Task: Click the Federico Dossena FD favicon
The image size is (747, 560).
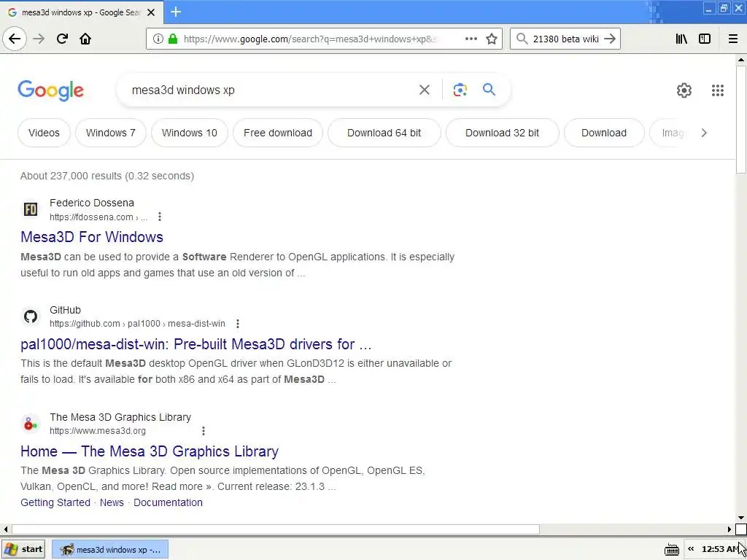Action: (x=31, y=209)
